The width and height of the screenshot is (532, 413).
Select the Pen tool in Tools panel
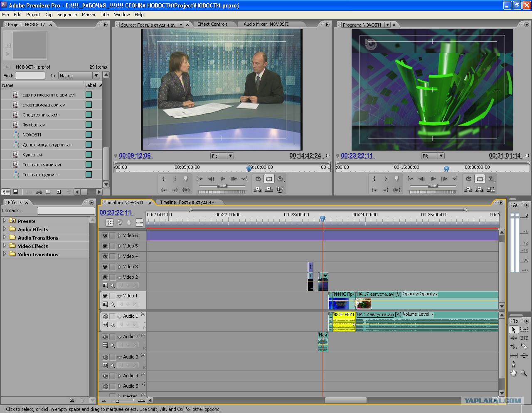[x=514, y=364]
